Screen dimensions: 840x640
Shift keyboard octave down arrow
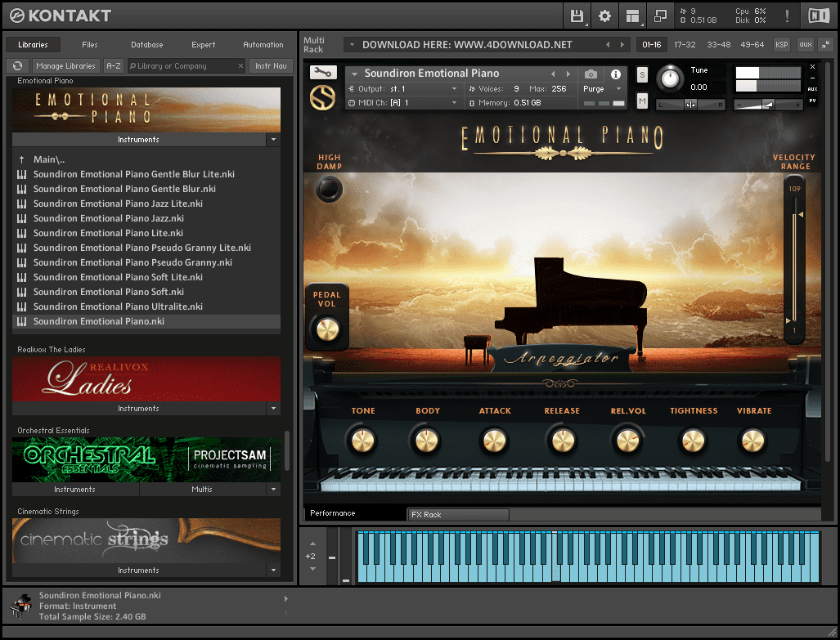point(313,569)
